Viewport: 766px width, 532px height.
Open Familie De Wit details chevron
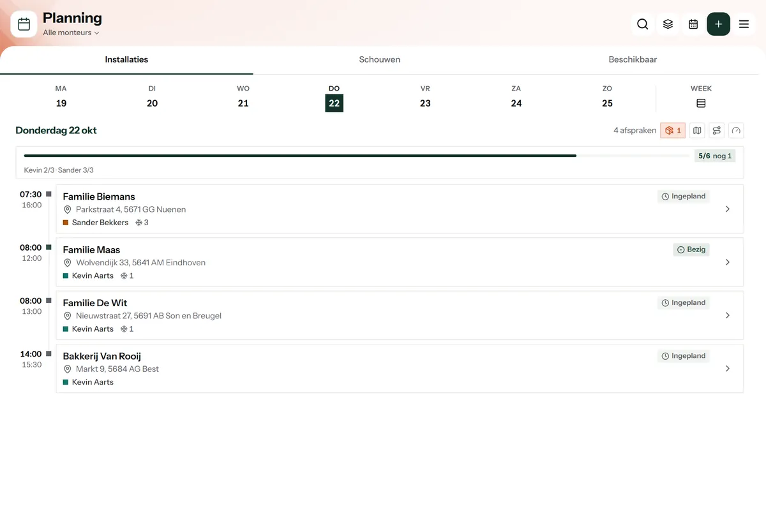click(x=728, y=315)
